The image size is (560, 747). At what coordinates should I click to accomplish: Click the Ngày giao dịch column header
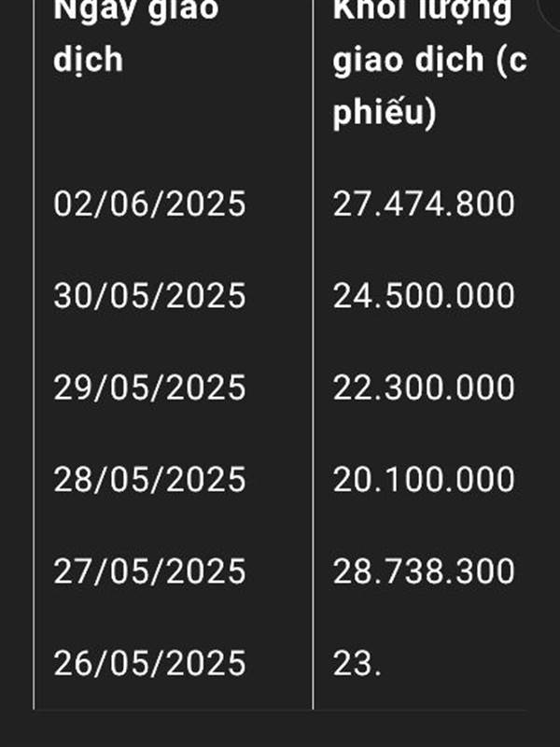click(135, 35)
